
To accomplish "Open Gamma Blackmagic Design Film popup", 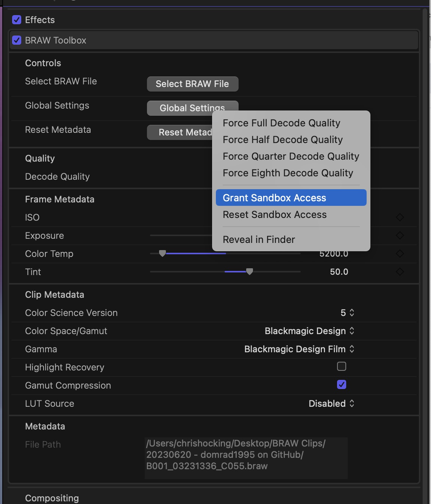I will coord(299,349).
